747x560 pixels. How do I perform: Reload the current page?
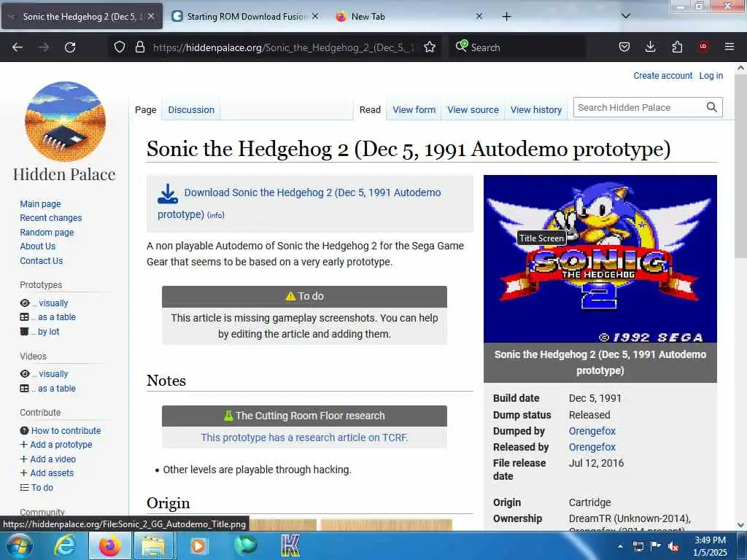click(70, 47)
